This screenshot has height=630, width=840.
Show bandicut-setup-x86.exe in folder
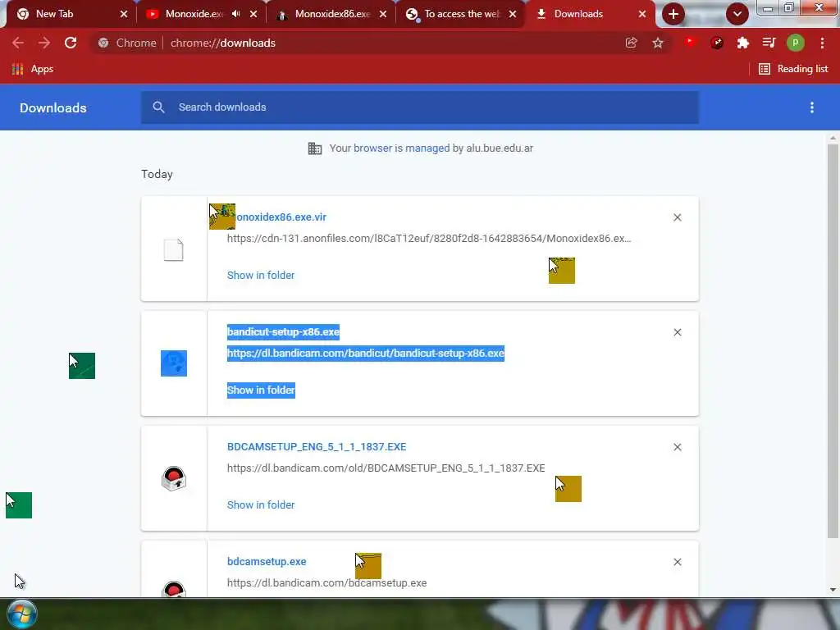[x=261, y=390]
